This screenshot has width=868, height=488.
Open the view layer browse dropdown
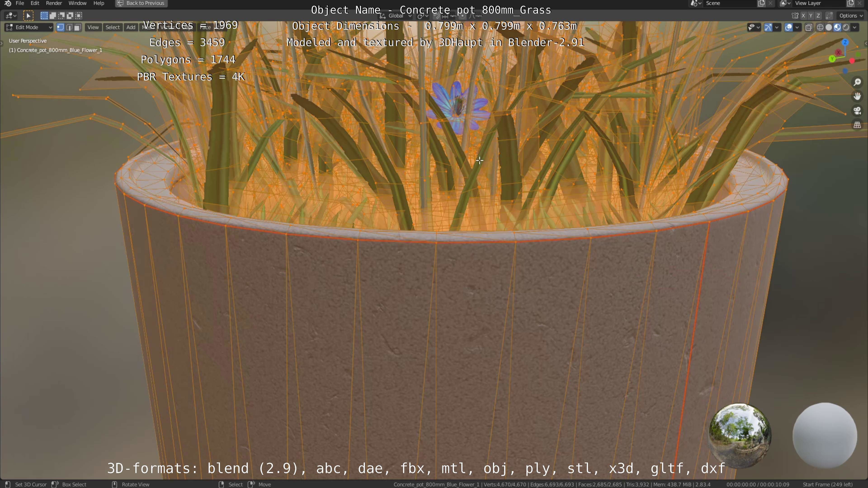point(785,3)
